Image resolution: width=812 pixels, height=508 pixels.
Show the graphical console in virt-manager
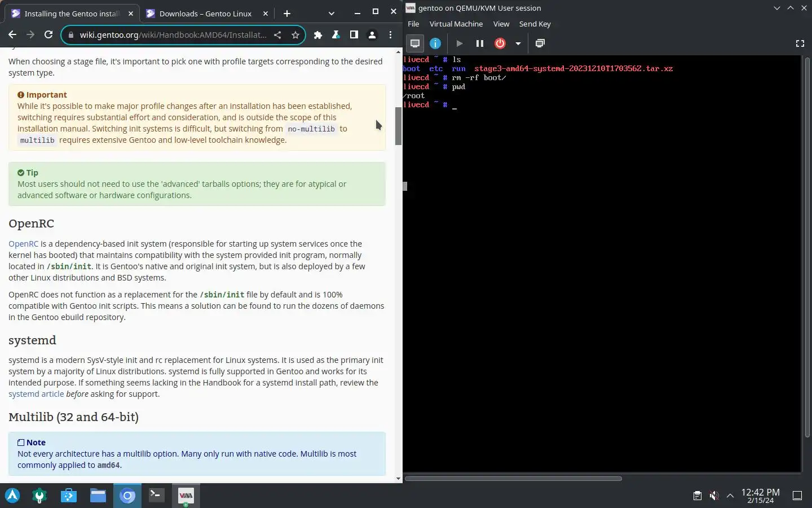pos(415,43)
